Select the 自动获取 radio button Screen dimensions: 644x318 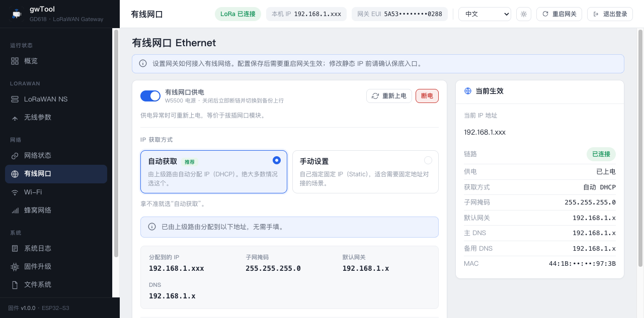[276, 160]
